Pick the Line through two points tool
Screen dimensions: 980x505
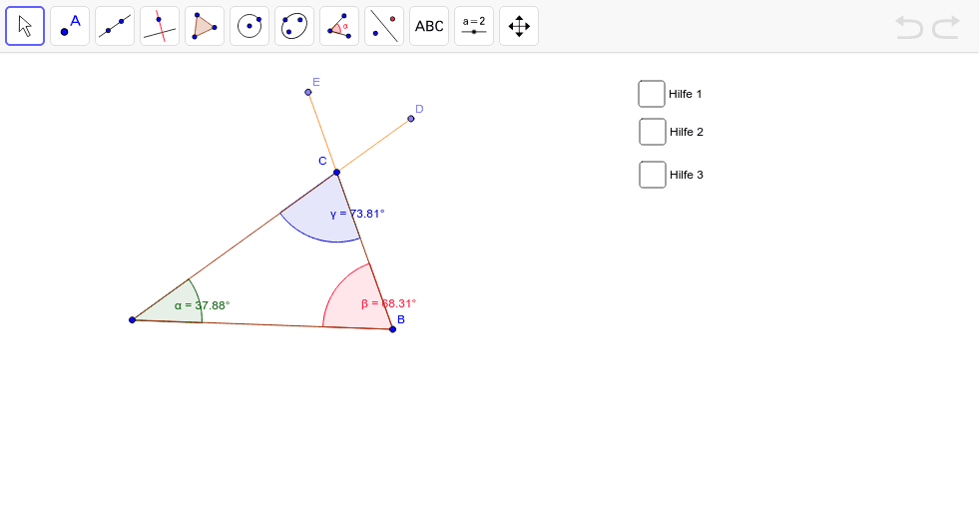coord(115,26)
